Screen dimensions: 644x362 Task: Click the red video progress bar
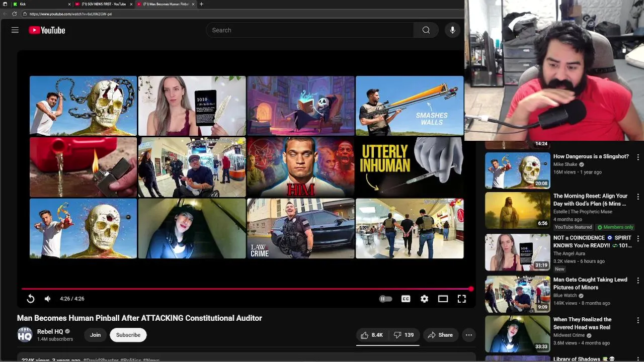point(247,289)
